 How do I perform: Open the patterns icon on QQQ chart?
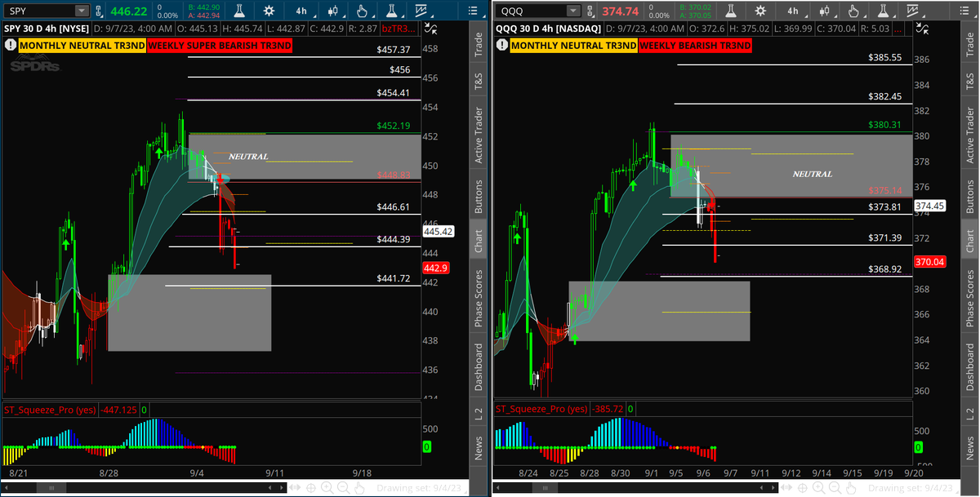(x=913, y=11)
